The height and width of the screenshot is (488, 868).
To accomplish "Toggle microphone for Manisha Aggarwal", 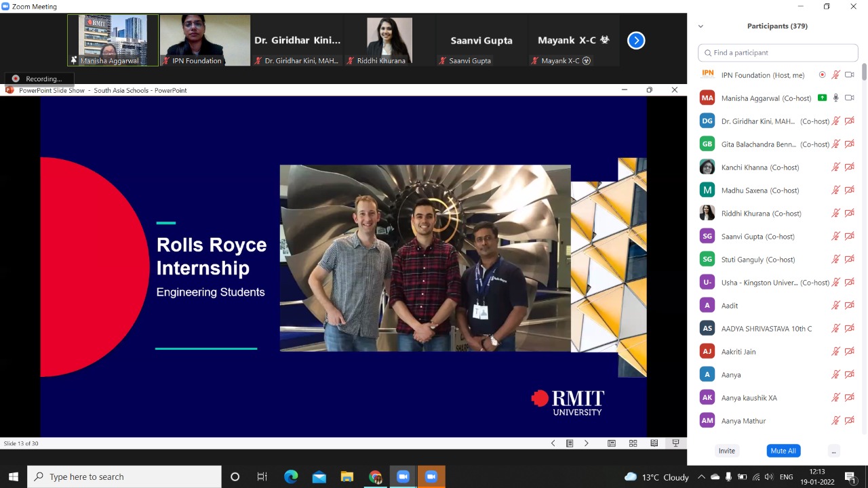I will (836, 98).
